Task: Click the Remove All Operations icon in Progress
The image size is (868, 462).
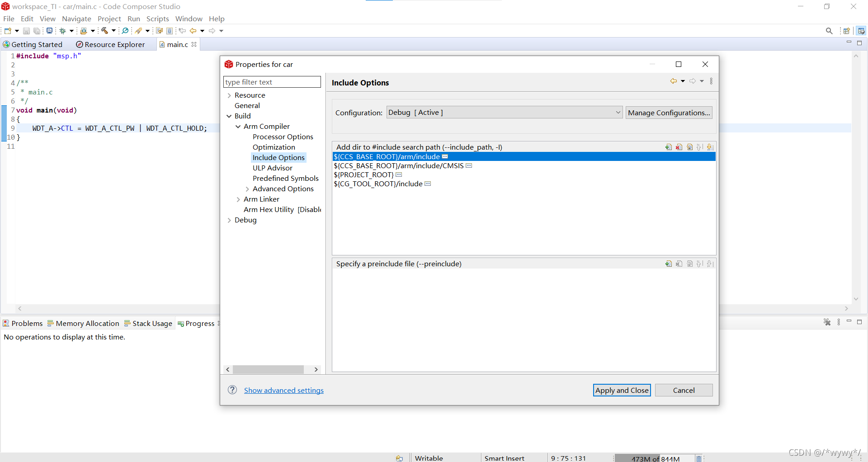Action: [827, 322]
